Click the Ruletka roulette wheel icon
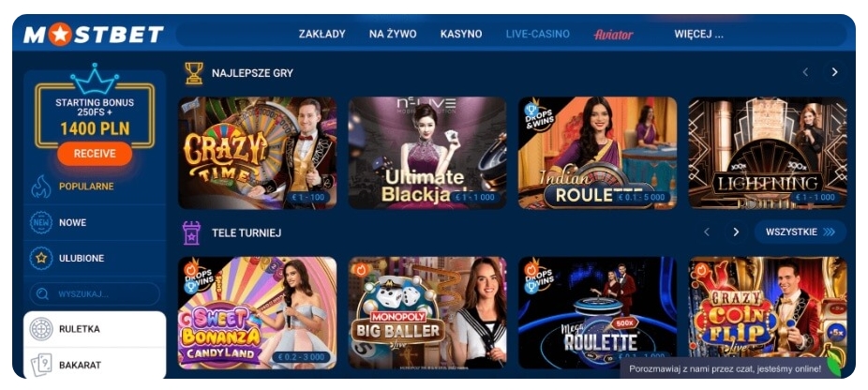Viewport: 868px width, 390px height. [x=41, y=329]
